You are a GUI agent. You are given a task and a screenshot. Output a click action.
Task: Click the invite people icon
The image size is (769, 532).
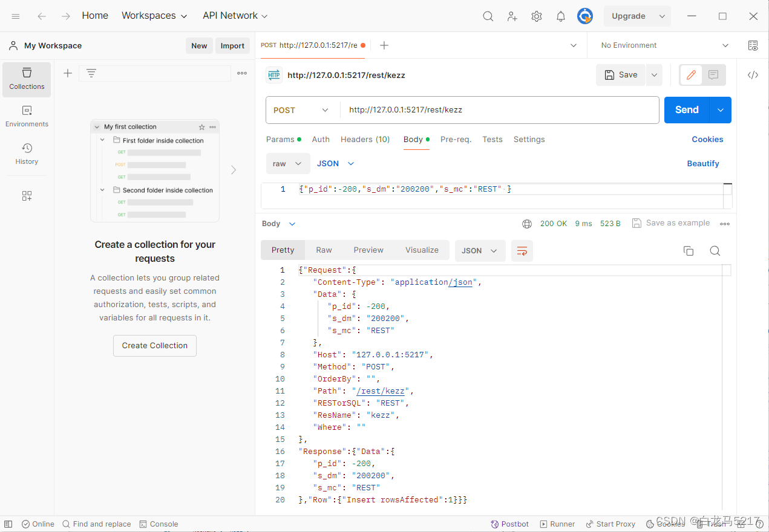coord(512,16)
